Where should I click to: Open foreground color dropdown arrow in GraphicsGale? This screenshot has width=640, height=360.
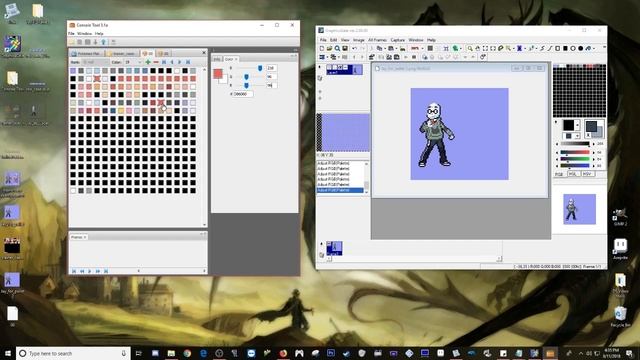577,125
